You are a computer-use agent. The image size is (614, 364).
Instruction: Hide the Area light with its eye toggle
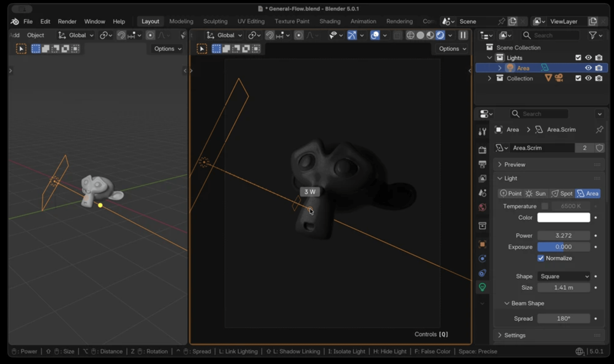588,68
